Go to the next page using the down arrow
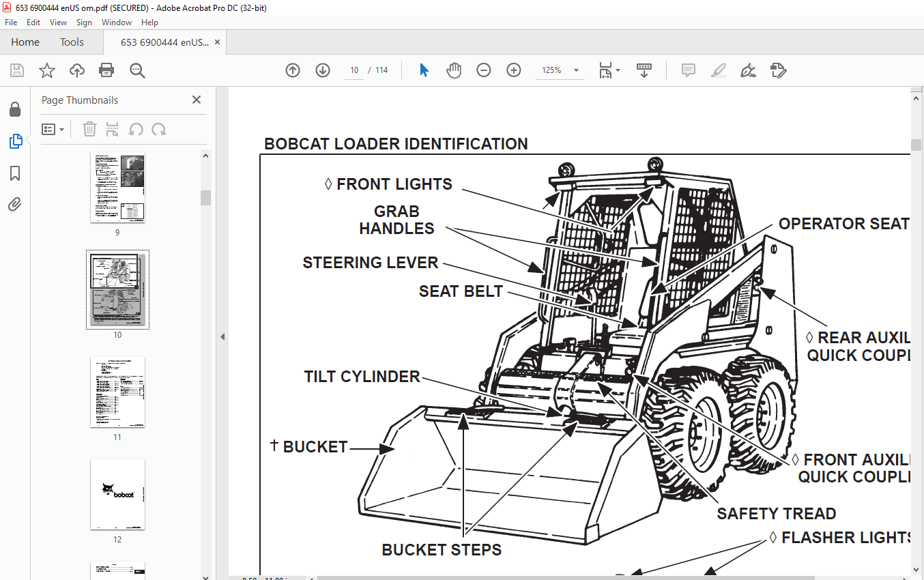 point(323,70)
